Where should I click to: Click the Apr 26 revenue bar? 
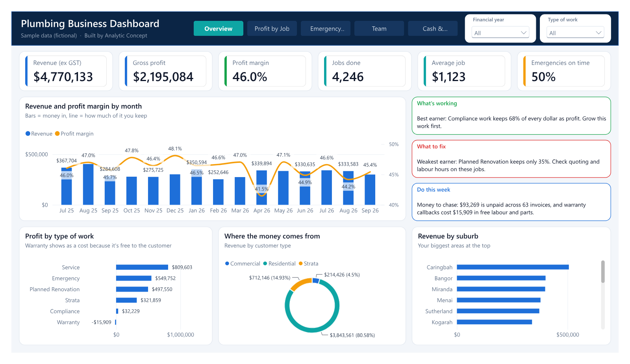[261, 188]
